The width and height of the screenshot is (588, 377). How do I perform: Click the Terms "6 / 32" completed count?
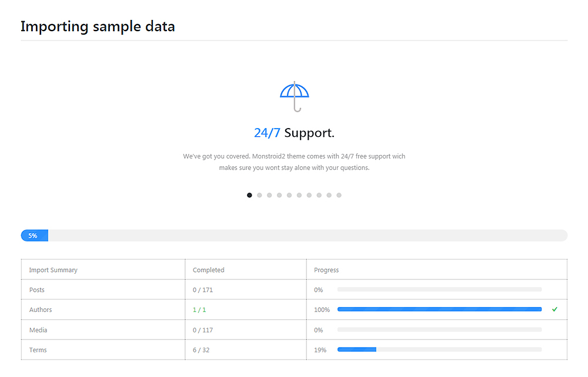201,350
